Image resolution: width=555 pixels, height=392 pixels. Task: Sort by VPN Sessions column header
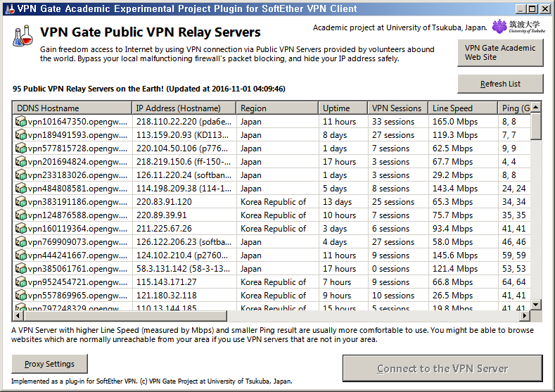pos(398,108)
